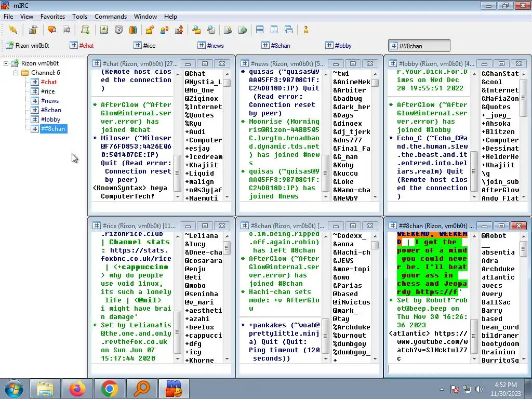Image resolution: width=532 pixels, height=399 pixels.
Task: Click the #chat nick list scrollbar thumb
Action: pos(227,83)
